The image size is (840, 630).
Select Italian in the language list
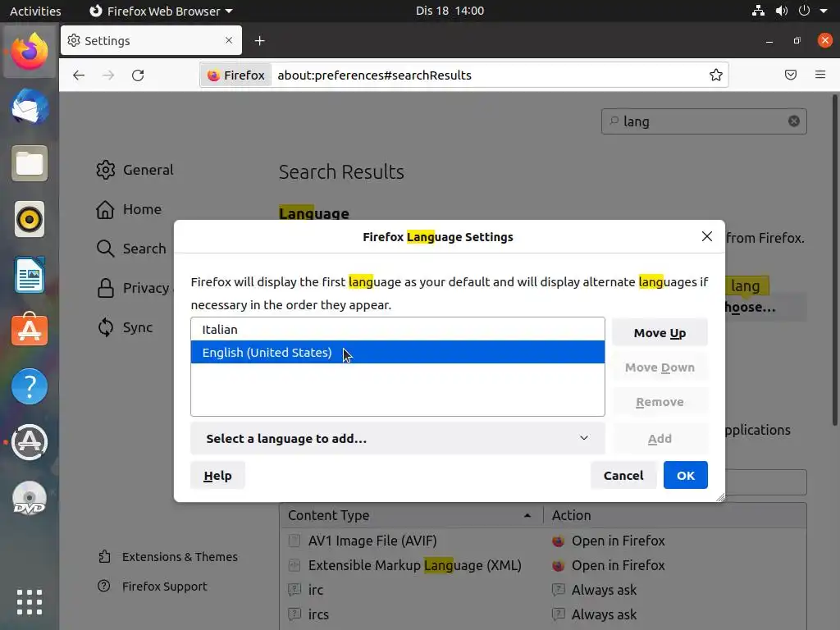[398, 330]
